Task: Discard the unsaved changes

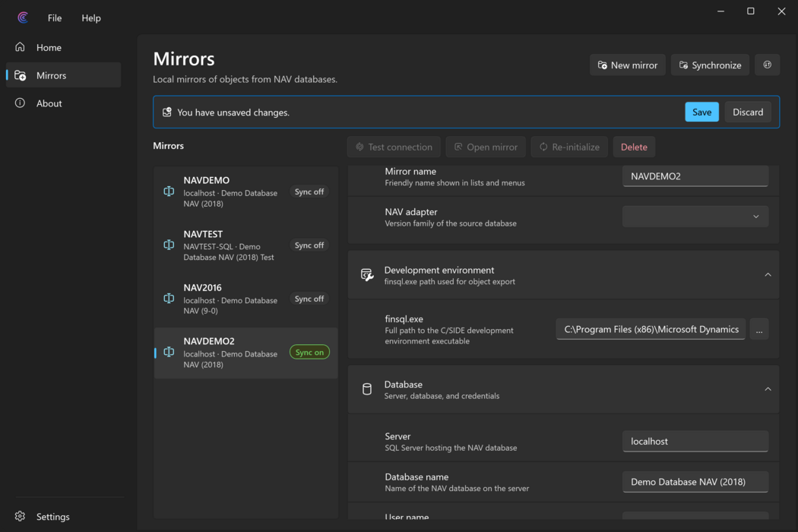Action: click(748, 112)
